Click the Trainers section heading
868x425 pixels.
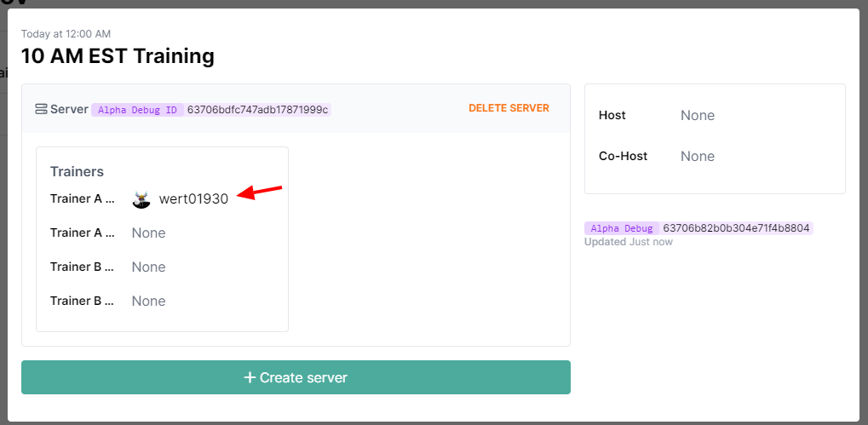pyautogui.click(x=77, y=172)
